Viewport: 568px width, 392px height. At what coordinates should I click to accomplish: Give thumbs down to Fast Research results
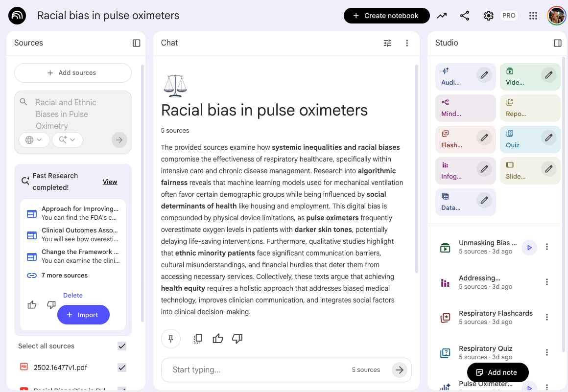(51, 305)
